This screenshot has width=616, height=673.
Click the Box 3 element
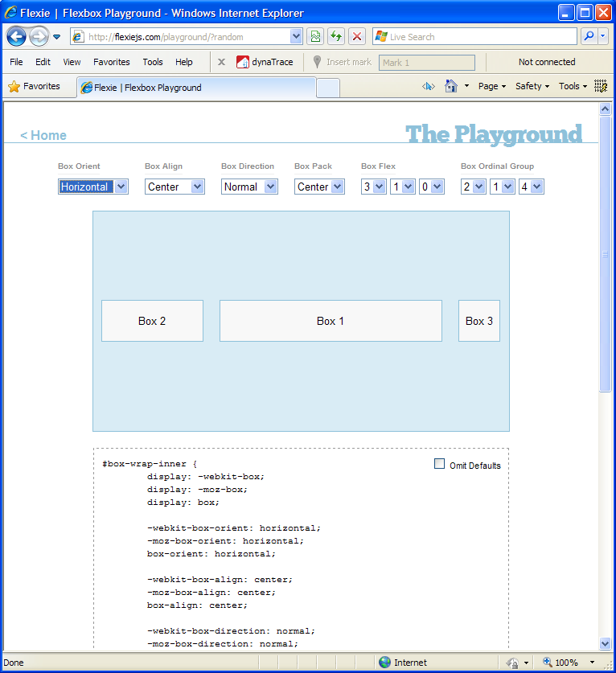479,321
